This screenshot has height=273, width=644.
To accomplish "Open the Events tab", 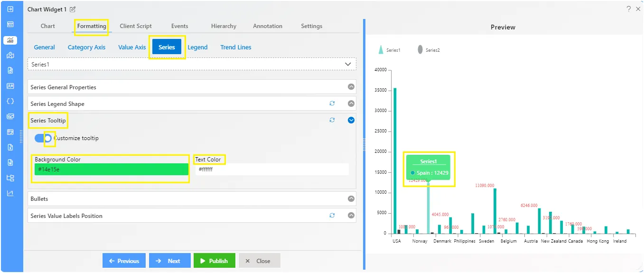I will tap(179, 26).
